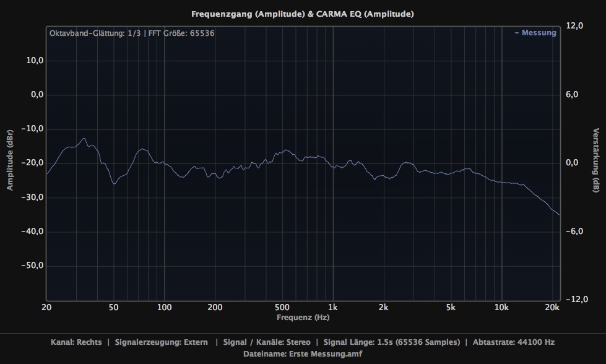Click the 1k frequency tick label
Image resolution: width=606 pixels, height=364 pixels.
pyautogui.click(x=333, y=308)
